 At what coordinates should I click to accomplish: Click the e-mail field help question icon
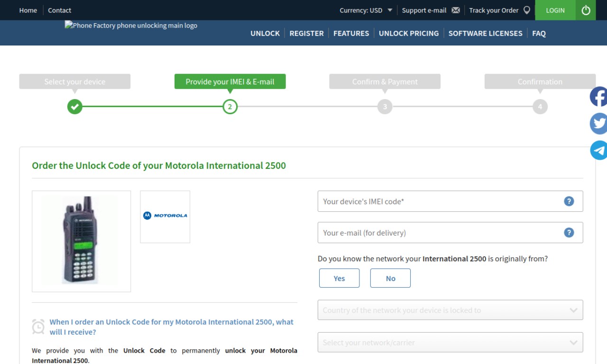pos(569,232)
